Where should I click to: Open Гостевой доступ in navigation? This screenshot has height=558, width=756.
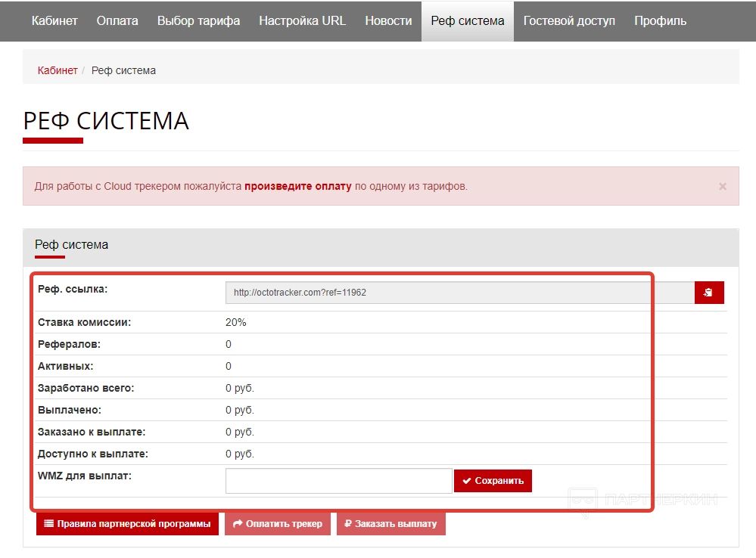pos(569,20)
